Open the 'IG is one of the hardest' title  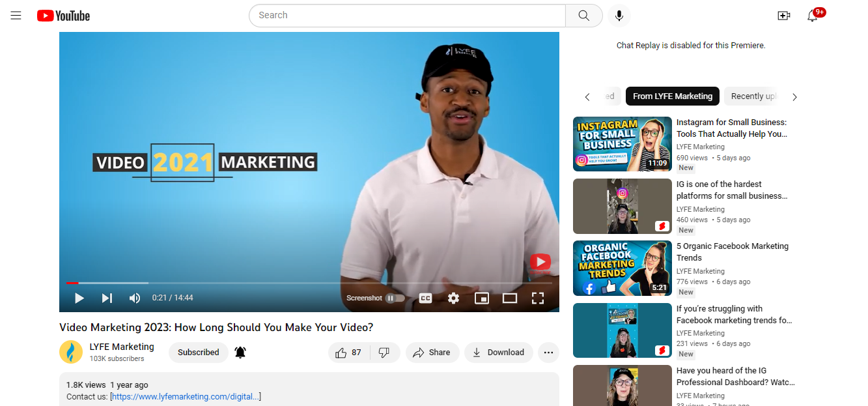(x=732, y=190)
